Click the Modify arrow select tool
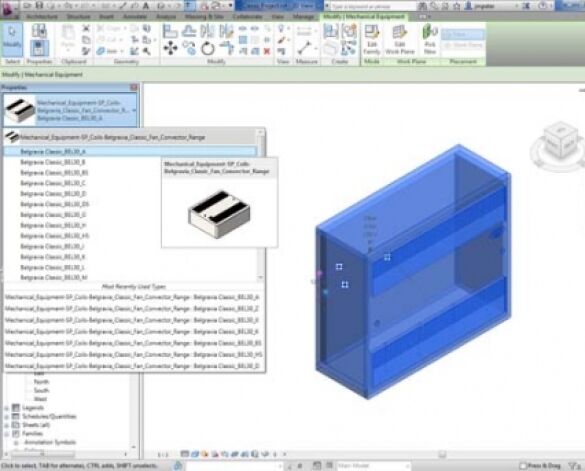585x471 pixels. (x=12, y=38)
